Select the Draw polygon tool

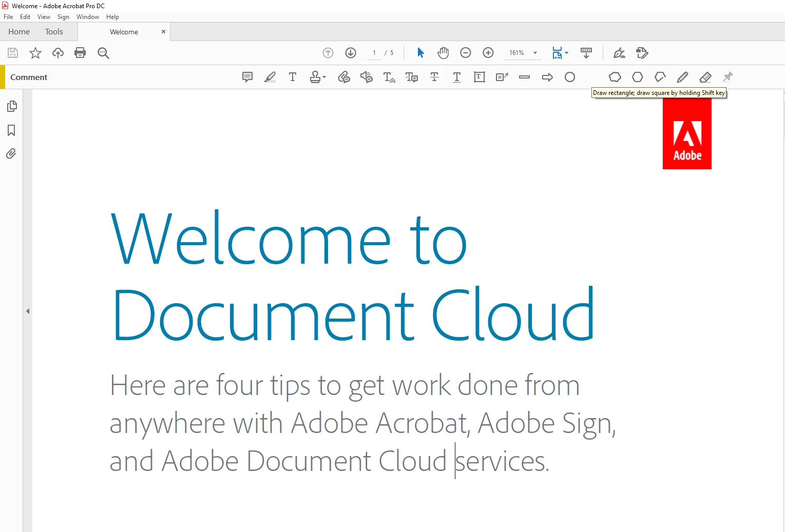point(638,77)
